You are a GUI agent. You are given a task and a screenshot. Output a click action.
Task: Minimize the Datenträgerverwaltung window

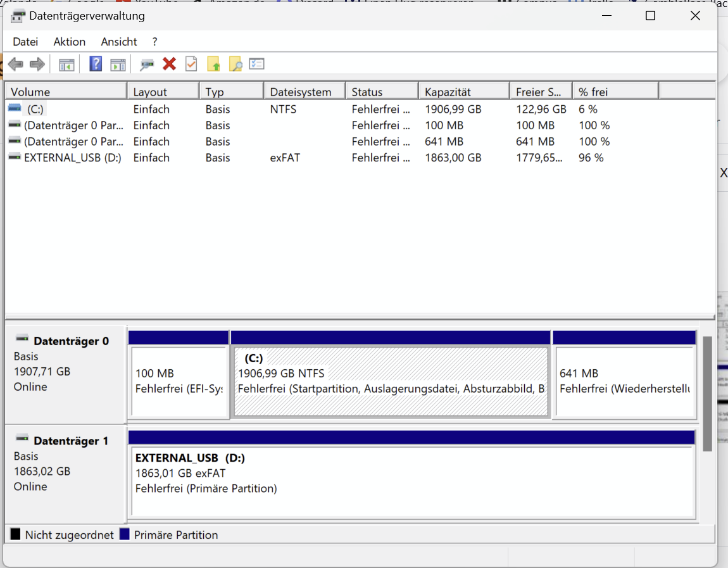(x=606, y=16)
